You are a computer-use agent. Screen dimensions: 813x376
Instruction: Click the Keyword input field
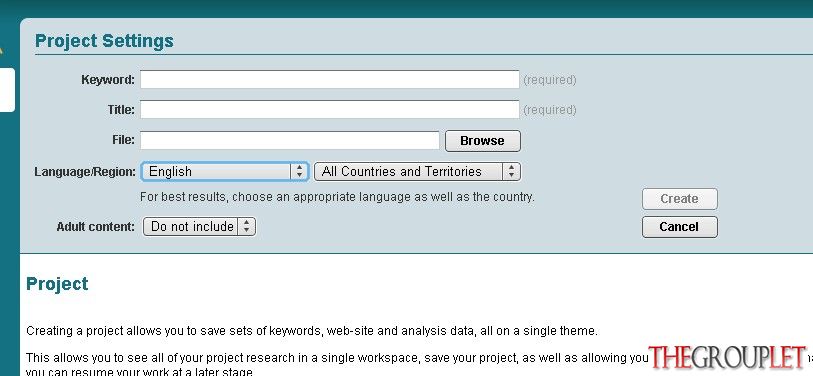point(329,80)
